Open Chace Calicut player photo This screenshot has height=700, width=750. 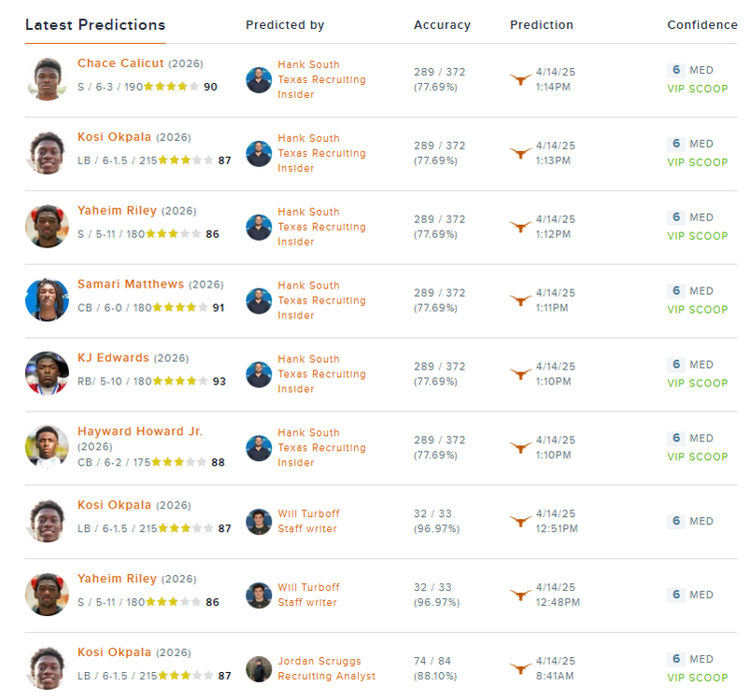(47, 79)
